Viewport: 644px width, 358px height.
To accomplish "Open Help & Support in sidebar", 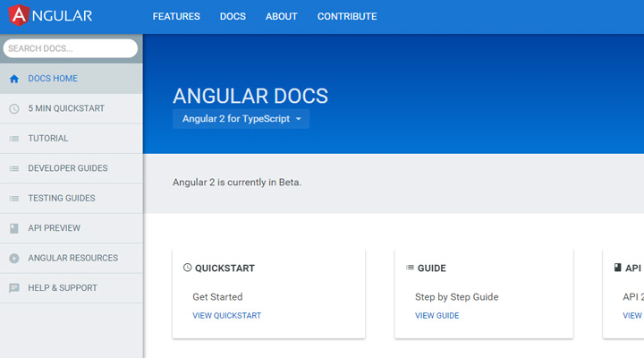I will pos(72,288).
